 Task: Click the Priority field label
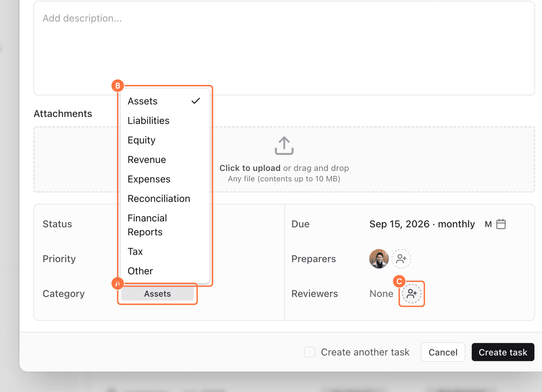pyautogui.click(x=59, y=259)
